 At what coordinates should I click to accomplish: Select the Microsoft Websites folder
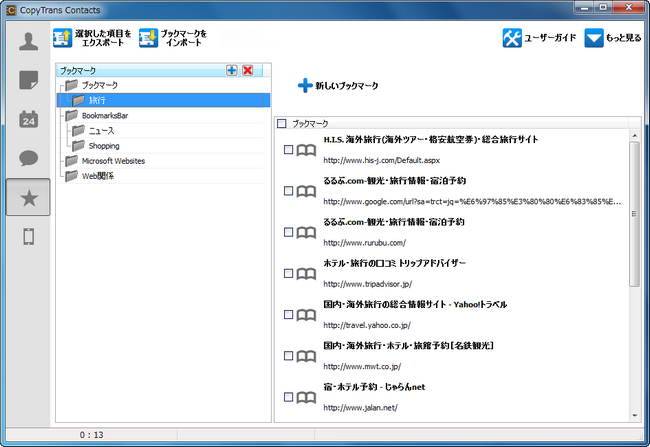113,161
